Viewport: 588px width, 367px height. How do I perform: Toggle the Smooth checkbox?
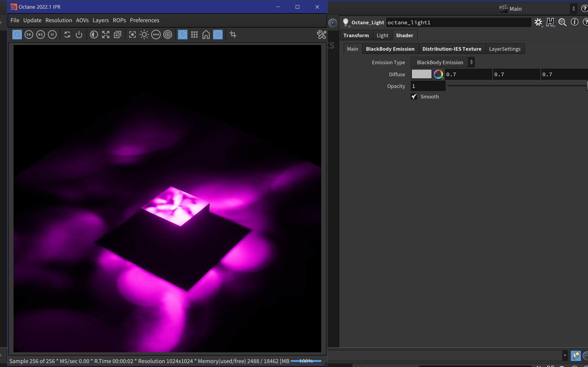[x=414, y=97]
